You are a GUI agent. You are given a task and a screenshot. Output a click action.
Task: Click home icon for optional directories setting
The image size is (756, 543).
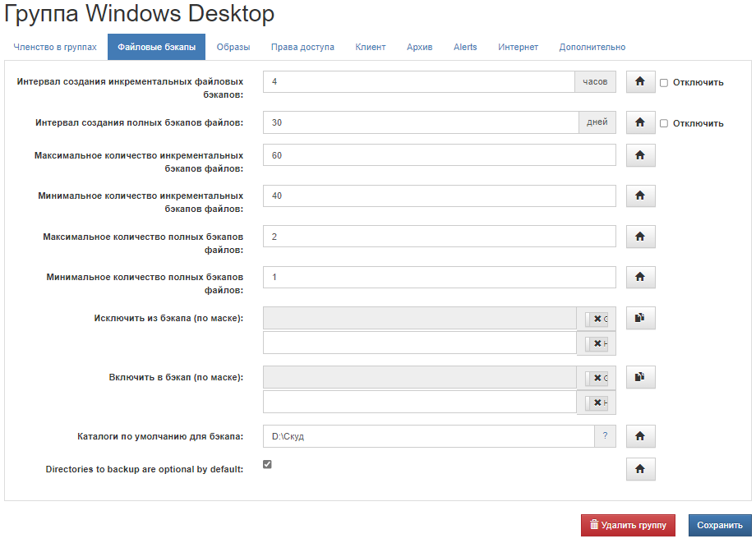(x=640, y=469)
